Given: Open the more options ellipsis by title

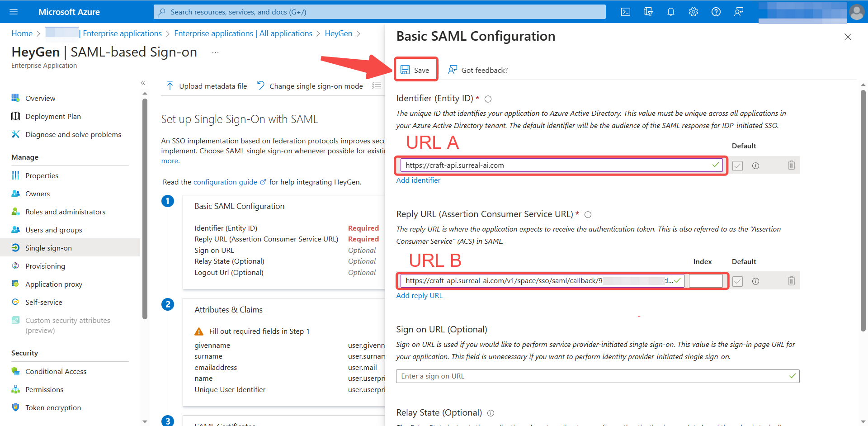Looking at the screenshot, I should pos(215,53).
